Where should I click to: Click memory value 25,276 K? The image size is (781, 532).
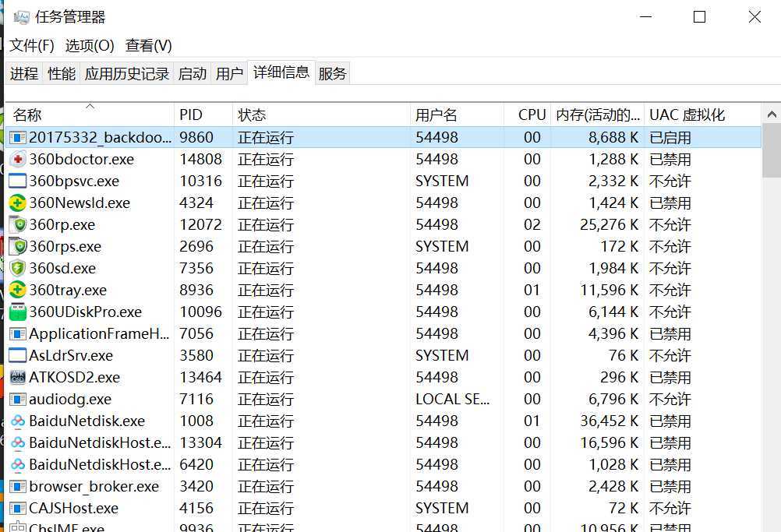coord(609,225)
